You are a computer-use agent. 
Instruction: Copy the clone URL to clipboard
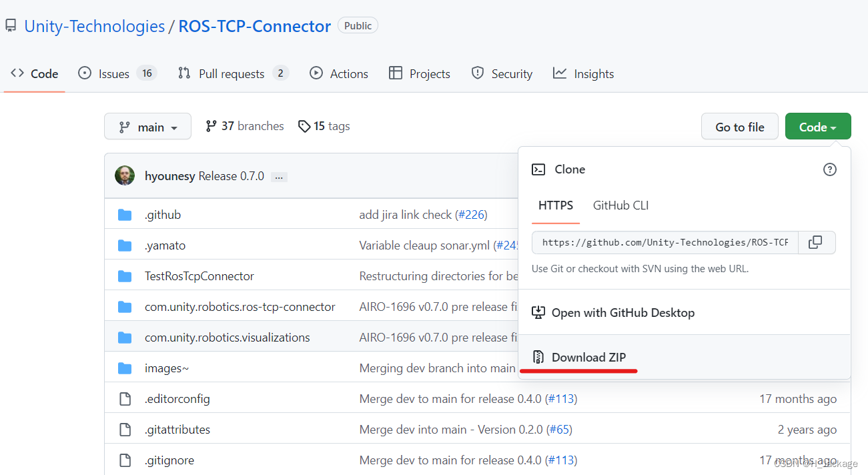point(815,243)
